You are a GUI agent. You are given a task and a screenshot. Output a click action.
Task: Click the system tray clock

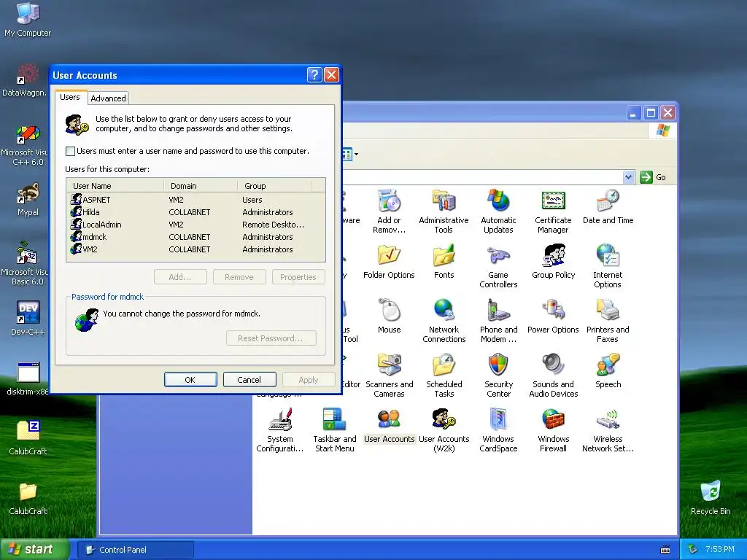coord(720,549)
